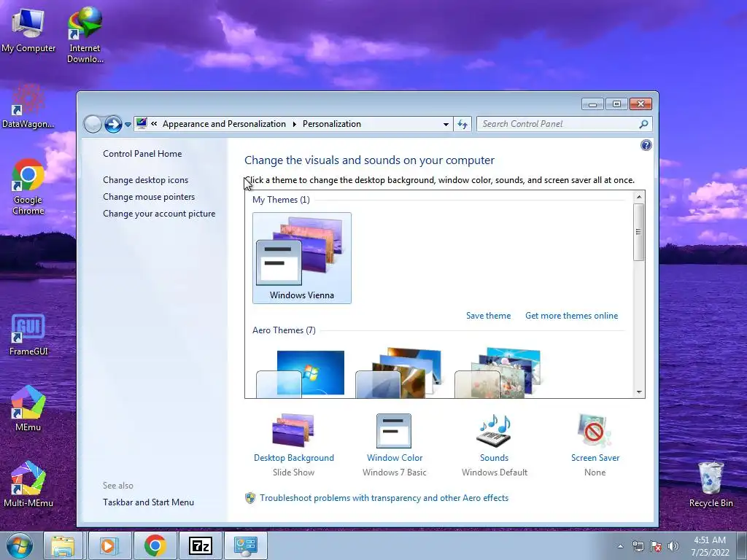Image resolution: width=747 pixels, height=560 pixels.
Task: Open Chrome from the taskbar
Action: [155, 545]
